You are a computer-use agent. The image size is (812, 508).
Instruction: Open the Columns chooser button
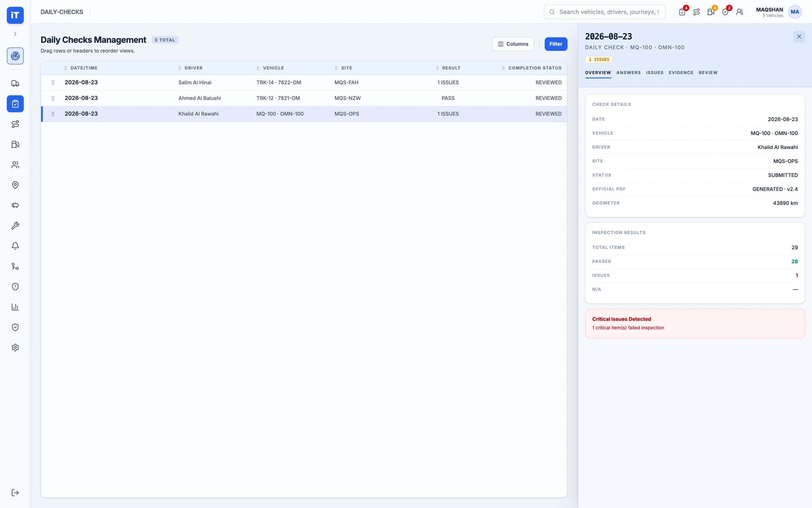pyautogui.click(x=513, y=44)
